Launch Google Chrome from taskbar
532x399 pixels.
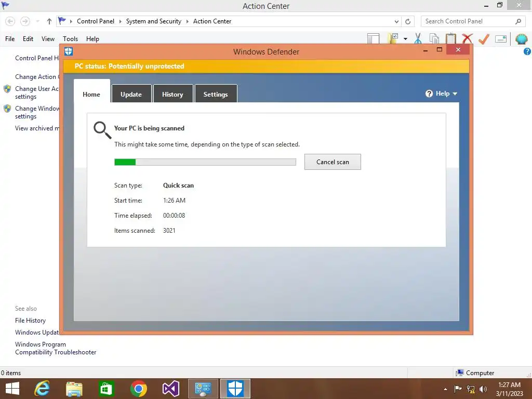pos(138,389)
